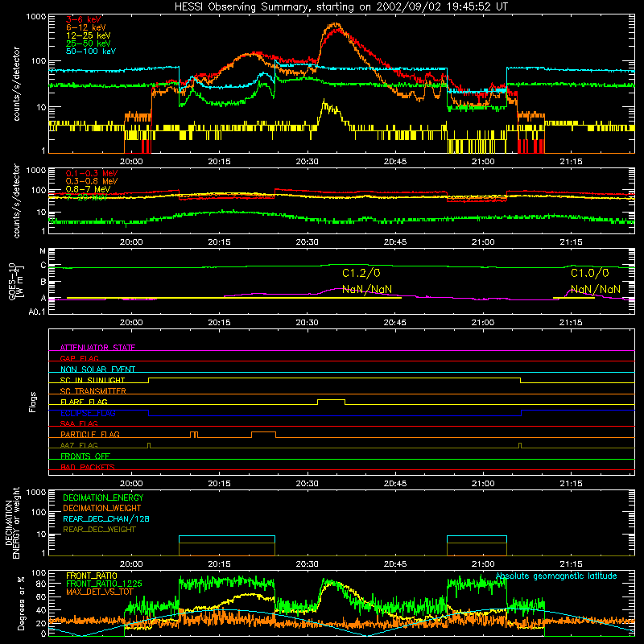Viewport: 644px width, 644px height.
Task: Click the GOES-10 y-axis title
Action: (x=16, y=282)
